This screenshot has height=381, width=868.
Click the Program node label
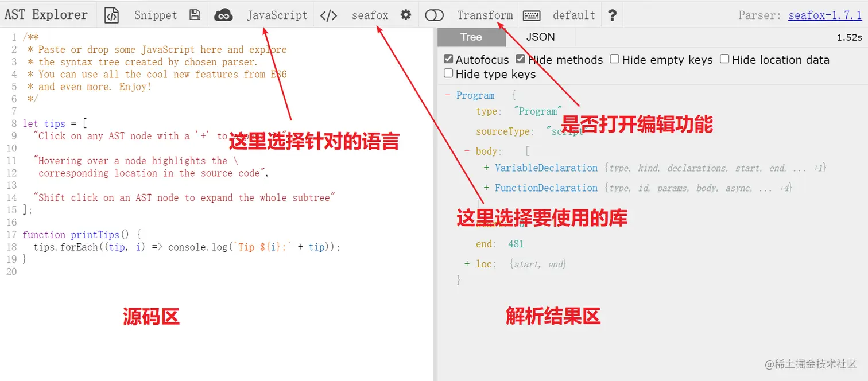coord(475,95)
